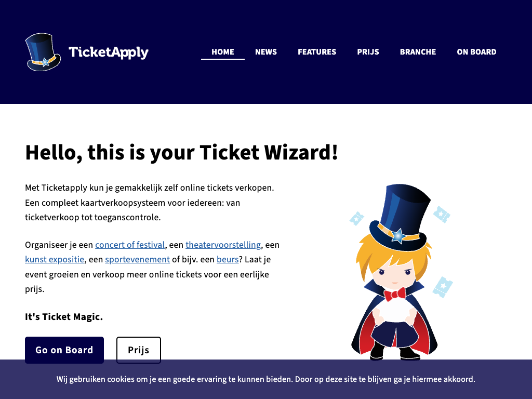Select the Branche navigation item
The width and height of the screenshot is (532, 399).
coord(418,52)
